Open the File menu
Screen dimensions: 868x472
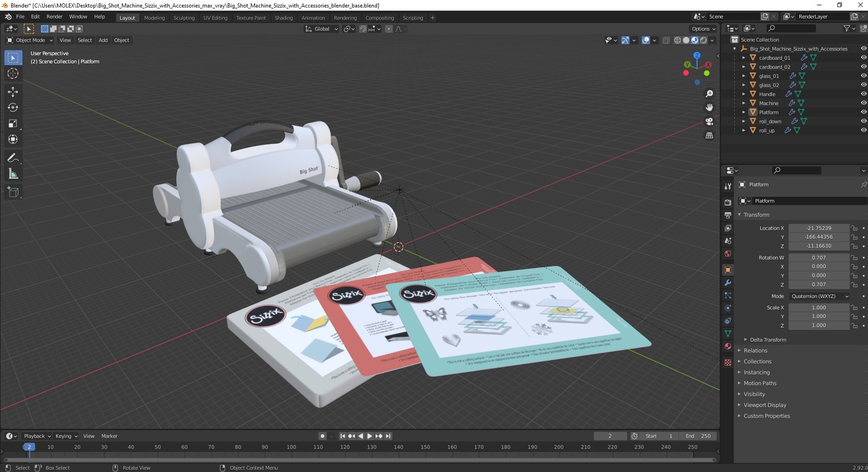click(x=20, y=17)
